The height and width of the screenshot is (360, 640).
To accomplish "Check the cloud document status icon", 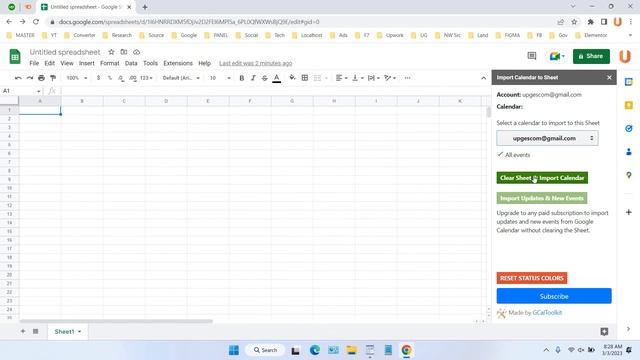I will 136,52.
